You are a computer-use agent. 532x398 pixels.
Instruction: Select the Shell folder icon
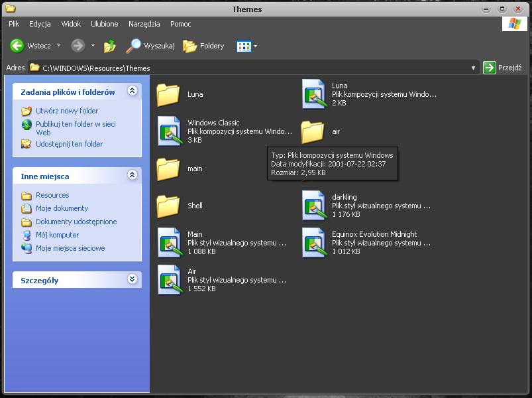[168, 206]
